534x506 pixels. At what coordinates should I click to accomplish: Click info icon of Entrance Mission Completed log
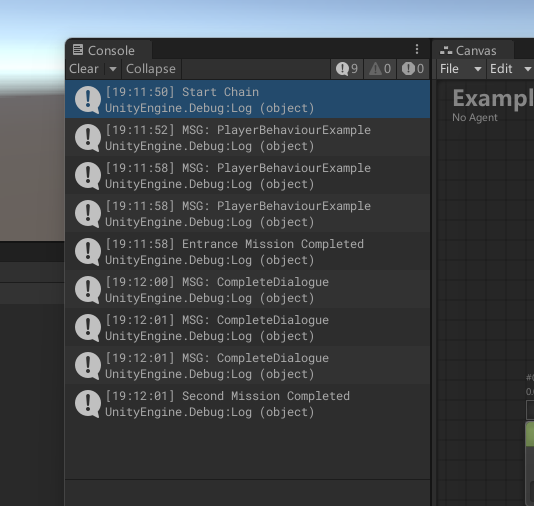coord(88,252)
